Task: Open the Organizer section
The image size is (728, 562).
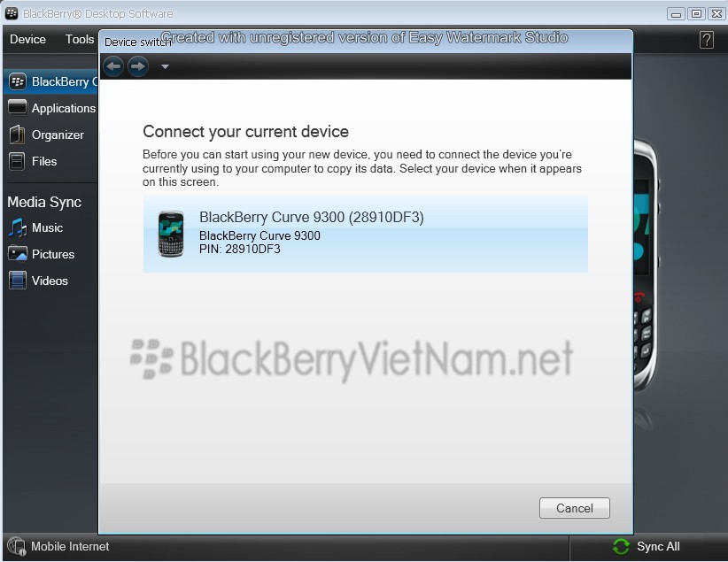Action: click(58, 135)
